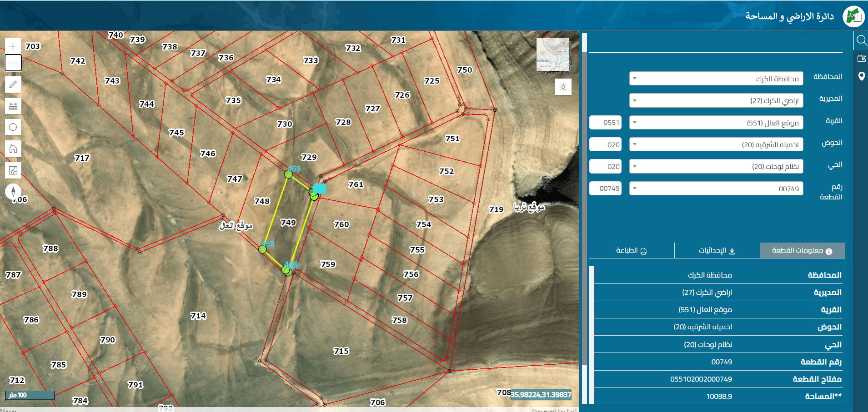Open the search panel magnifier icon
Image resolution: width=868 pixels, height=412 pixels.
861,40
